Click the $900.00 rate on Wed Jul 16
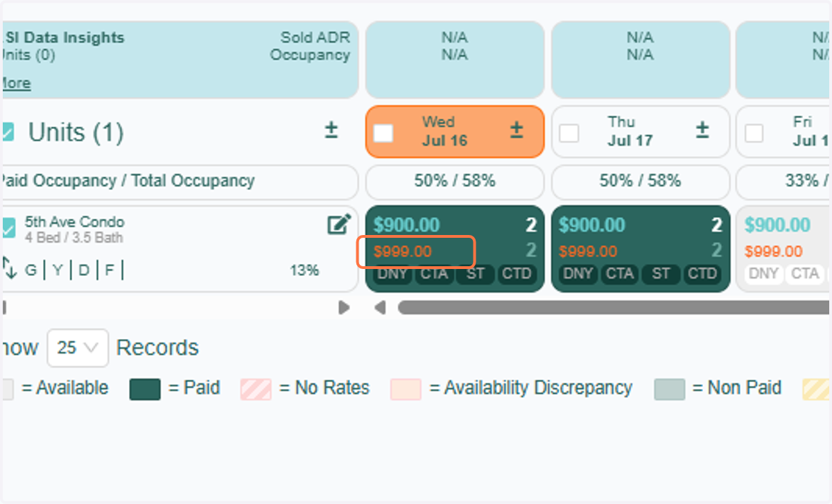The height and width of the screenshot is (504, 832). click(406, 225)
